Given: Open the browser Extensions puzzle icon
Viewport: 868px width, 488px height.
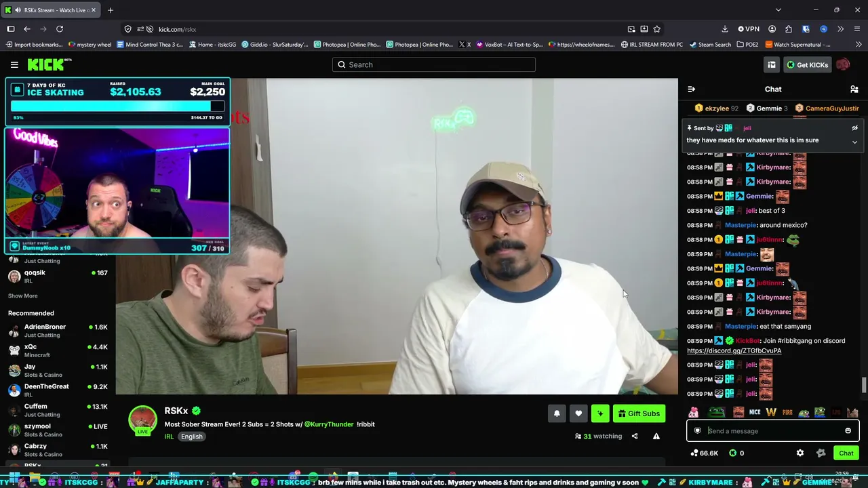Looking at the screenshot, I should pyautogui.click(x=789, y=29).
